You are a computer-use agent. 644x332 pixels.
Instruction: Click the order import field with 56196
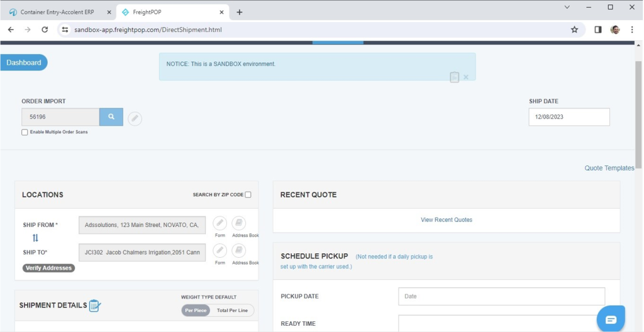(60, 117)
